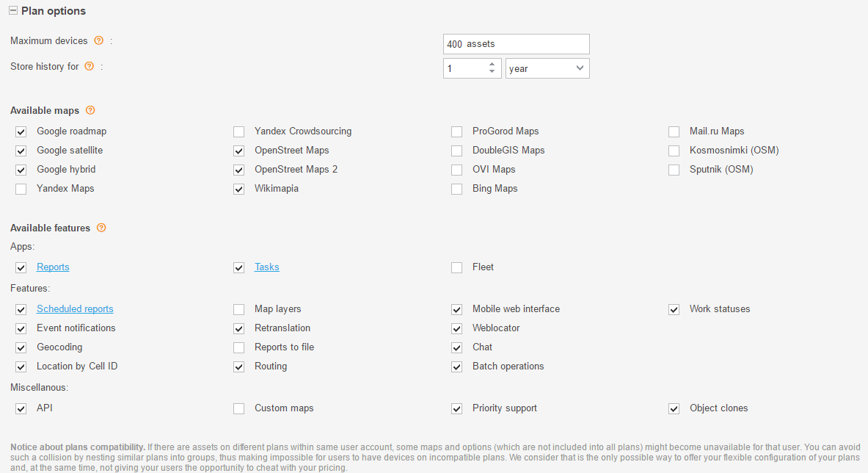Tick the Fleet app checkbox
868x473 pixels.
456,267
